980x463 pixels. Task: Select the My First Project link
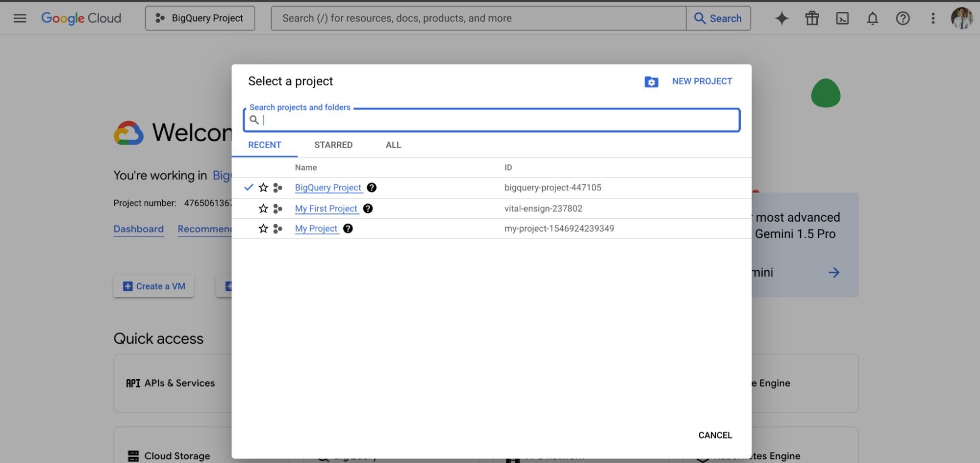[326, 209]
